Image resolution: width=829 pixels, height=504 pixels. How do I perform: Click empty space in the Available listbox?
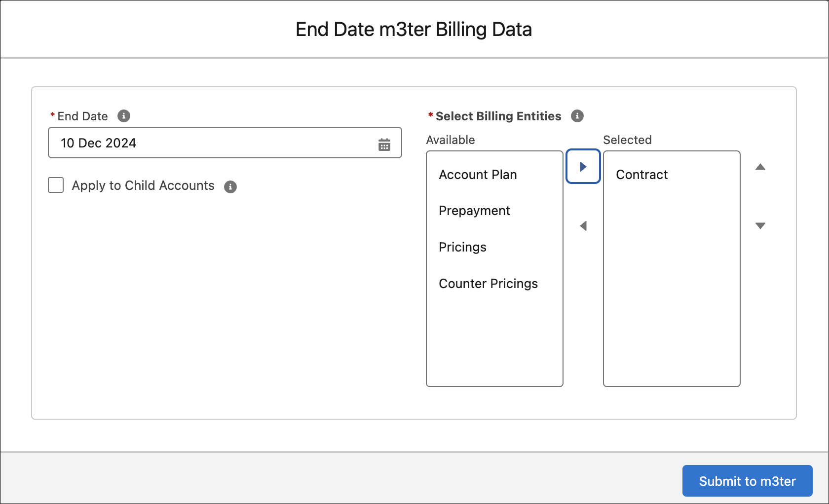tap(494, 340)
